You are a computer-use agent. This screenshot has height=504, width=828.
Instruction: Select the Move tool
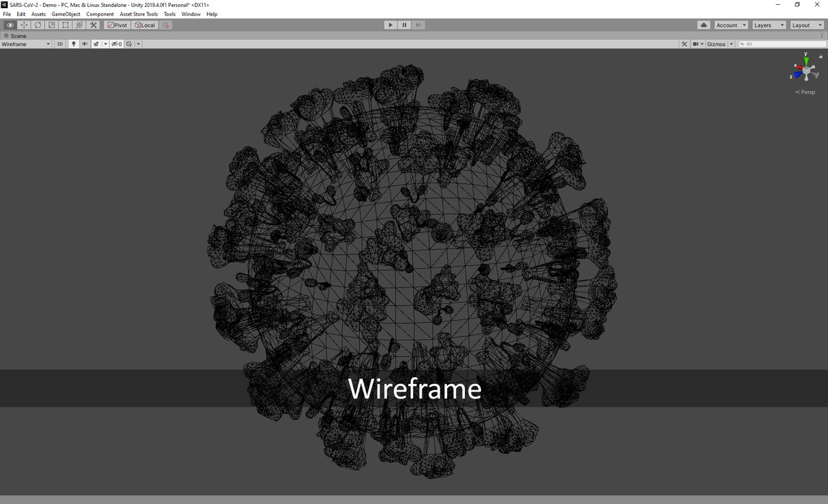pos(24,26)
